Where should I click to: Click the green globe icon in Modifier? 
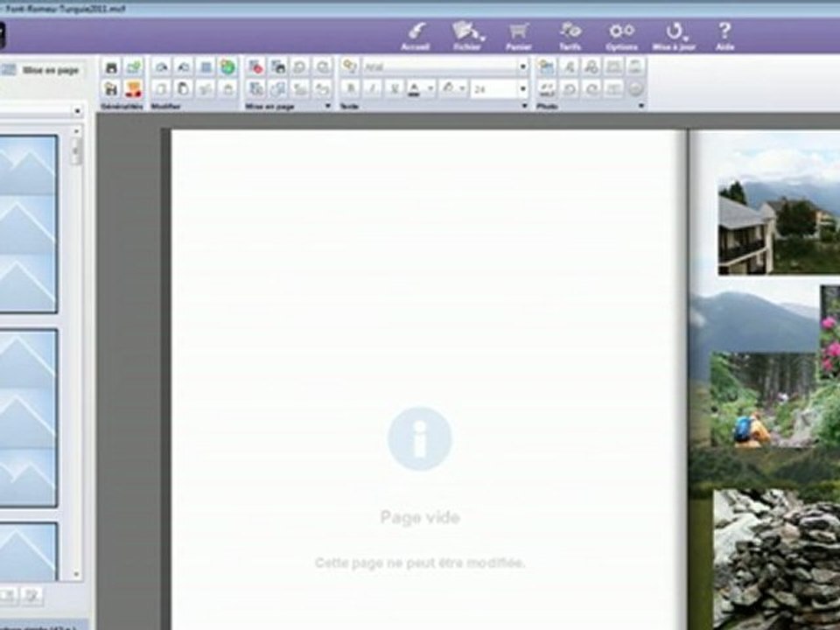click(227, 67)
